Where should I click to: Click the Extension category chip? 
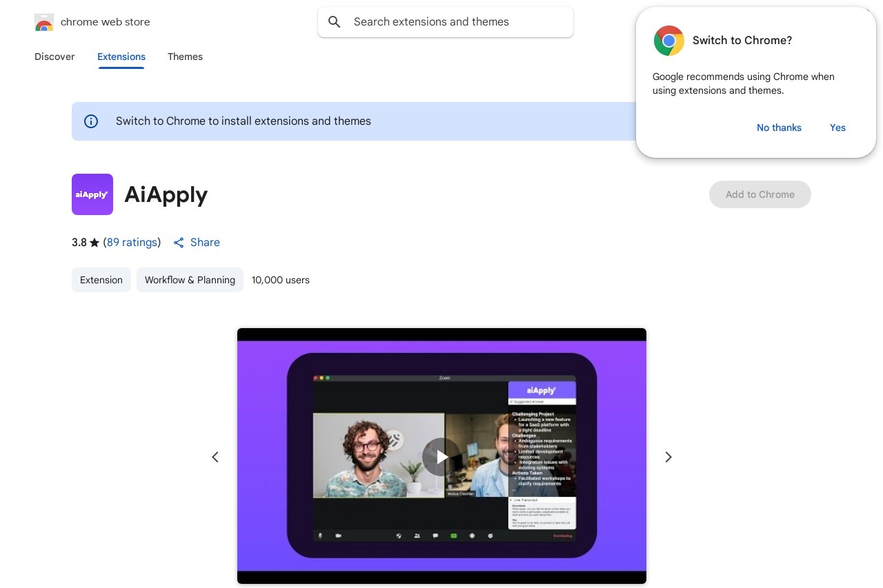coord(101,280)
